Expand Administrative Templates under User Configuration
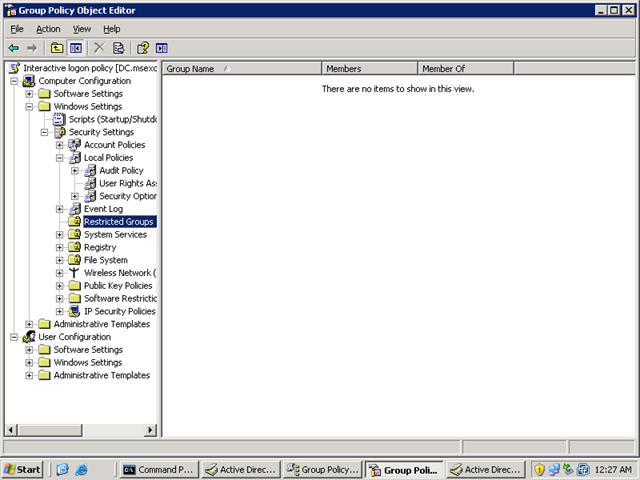The height and width of the screenshot is (480, 640). pos(29,376)
